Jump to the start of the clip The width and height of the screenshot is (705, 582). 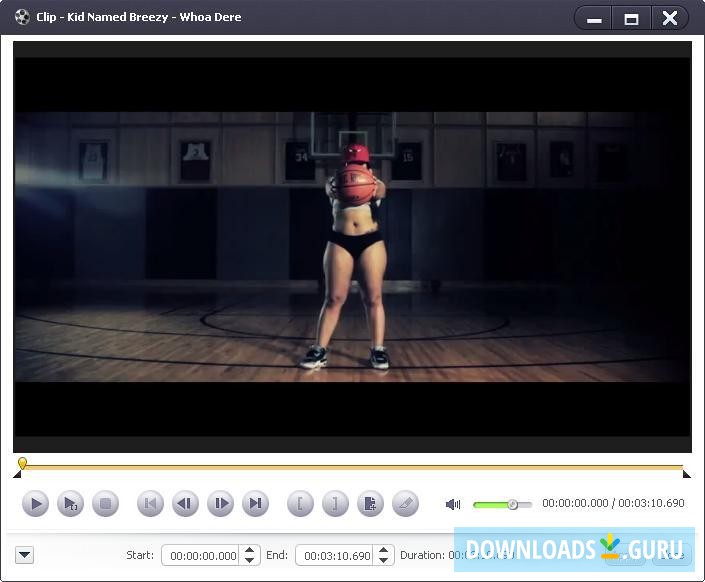coord(150,503)
